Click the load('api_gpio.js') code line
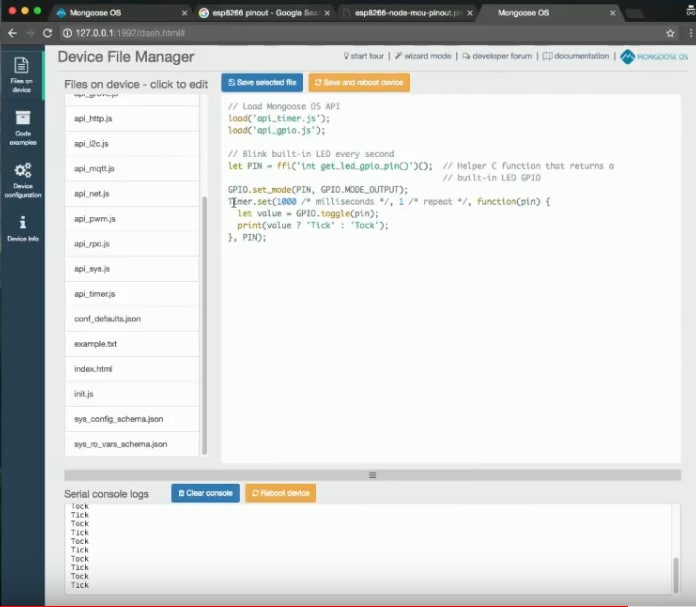 [276, 130]
